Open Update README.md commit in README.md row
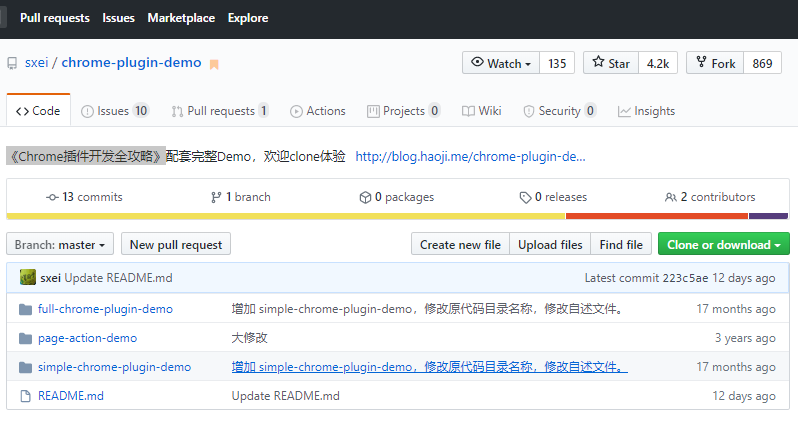Screen dimensions: 798x421 pyautogui.click(x=286, y=396)
